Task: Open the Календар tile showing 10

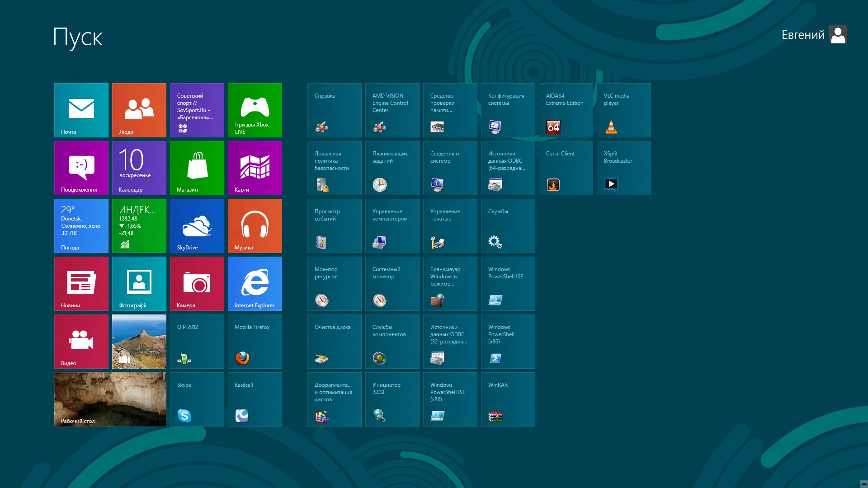Action: (139, 168)
